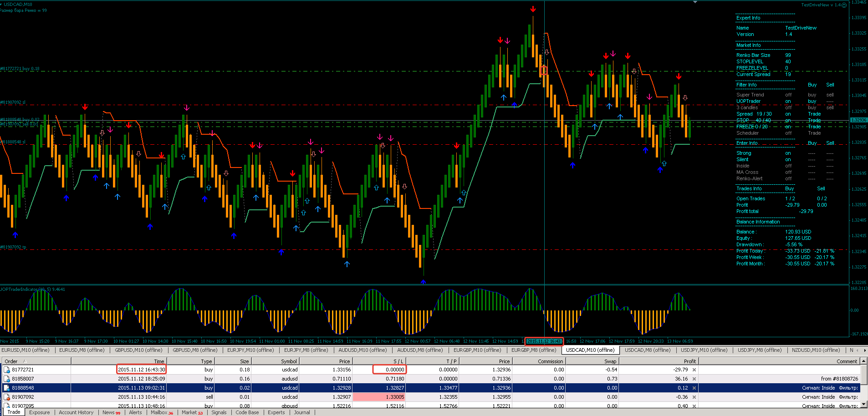Screen dimensions: 868x416
Task: Close the order with 36.16 profit
Action: 694,379
